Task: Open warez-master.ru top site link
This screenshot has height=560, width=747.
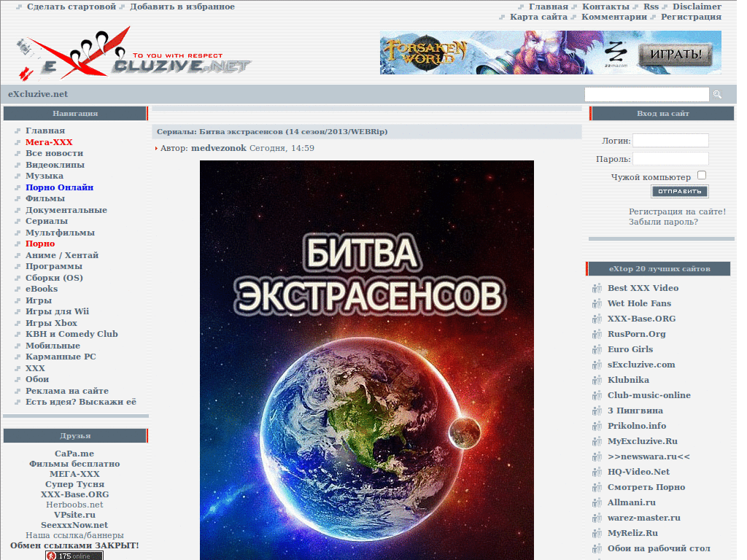Action: point(643,518)
